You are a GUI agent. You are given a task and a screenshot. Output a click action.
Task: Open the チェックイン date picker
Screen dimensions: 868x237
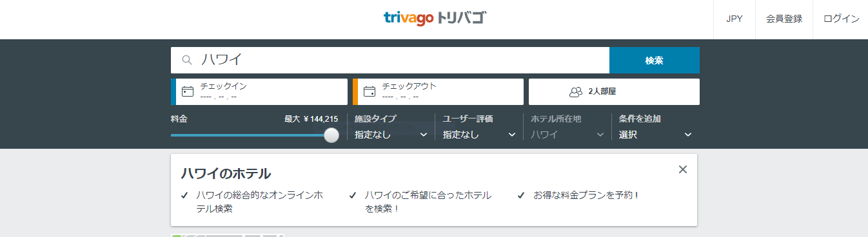tap(259, 91)
